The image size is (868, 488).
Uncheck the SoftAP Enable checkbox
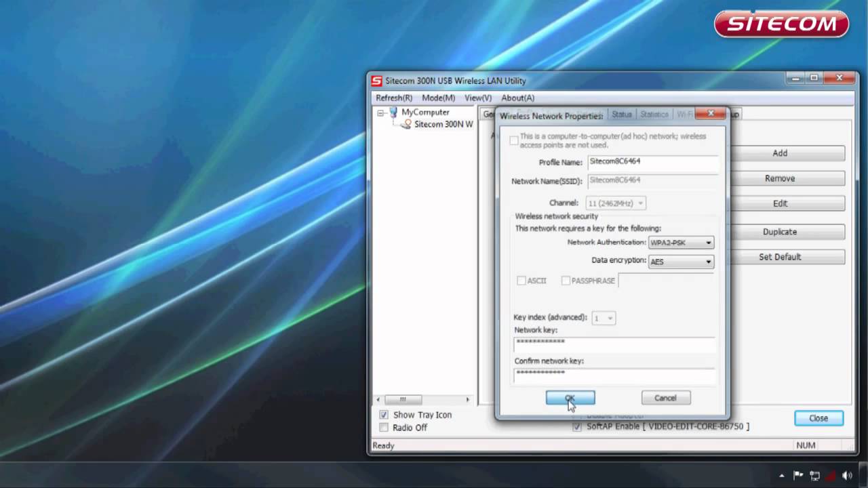point(577,426)
